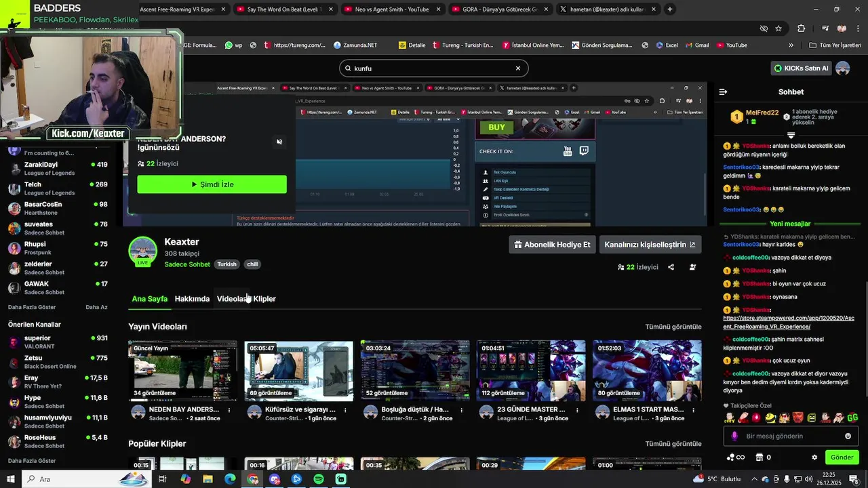
Task: Open Chrome media controls music icon
Action: click(825, 28)
